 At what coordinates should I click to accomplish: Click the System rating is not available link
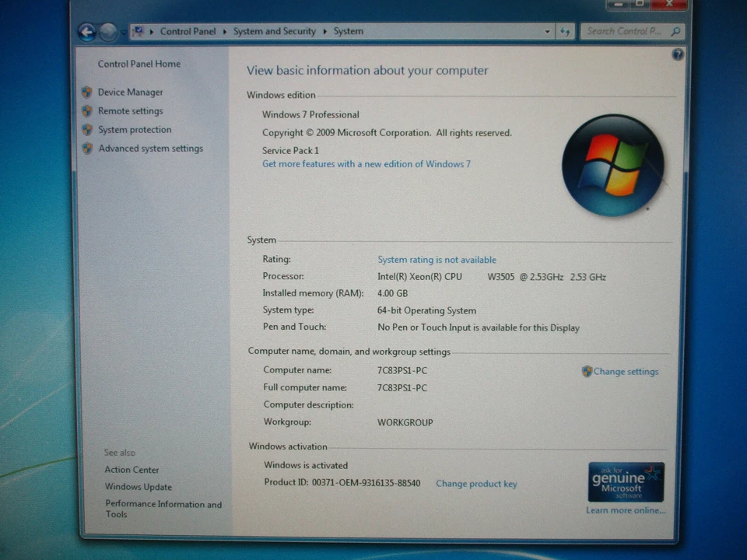click(437, 259)
